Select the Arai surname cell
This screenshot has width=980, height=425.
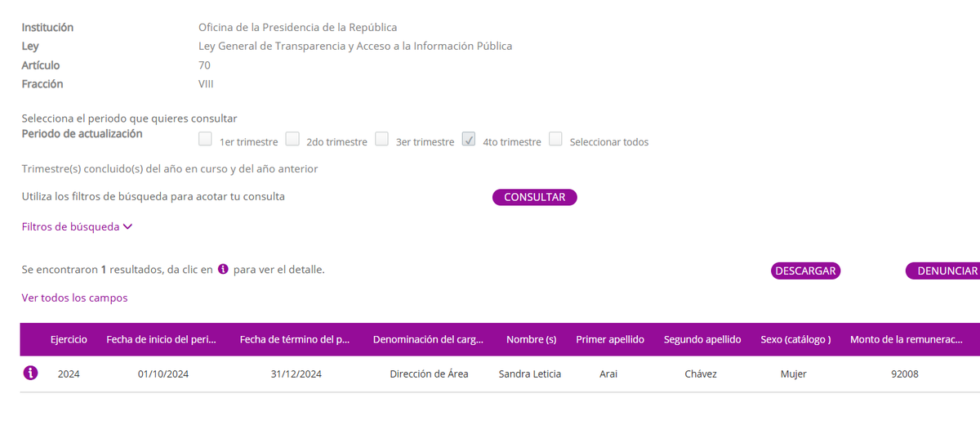coord(610,374)
